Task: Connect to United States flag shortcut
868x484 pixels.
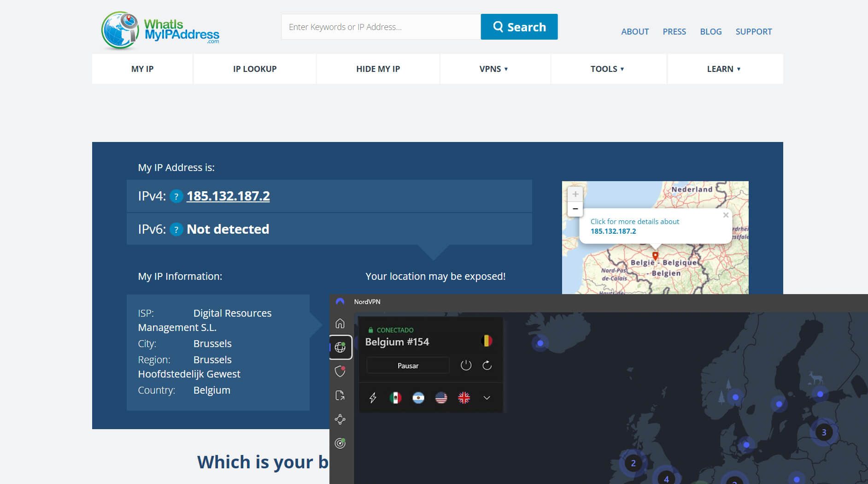Action: [441, 398]
